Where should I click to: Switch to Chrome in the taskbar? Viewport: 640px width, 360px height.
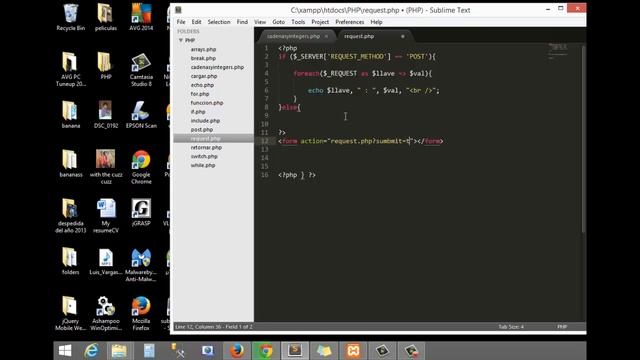click(x=265, y=351)
